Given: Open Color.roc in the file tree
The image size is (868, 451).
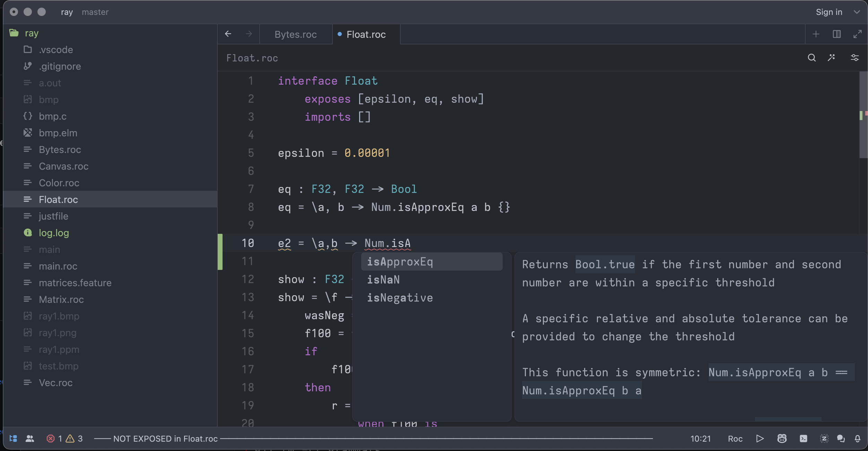Looking at the screenshot, I should [x=110, y=183].
